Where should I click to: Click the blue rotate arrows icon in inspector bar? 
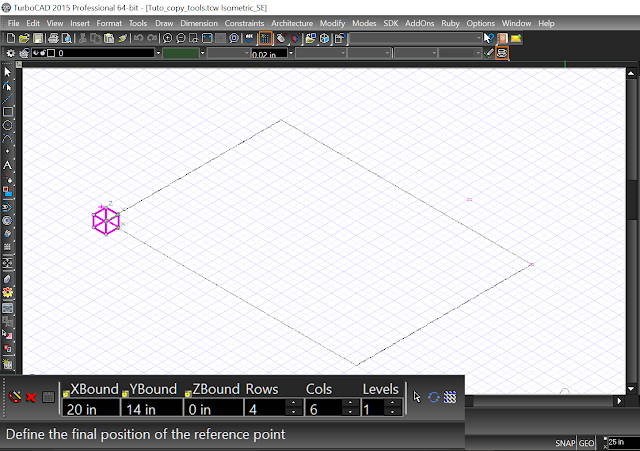tap(433, 397)
